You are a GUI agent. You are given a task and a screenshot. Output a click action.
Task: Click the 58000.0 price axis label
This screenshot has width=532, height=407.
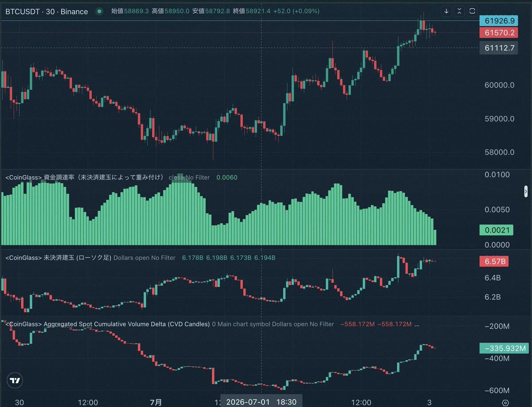(500, 152)
